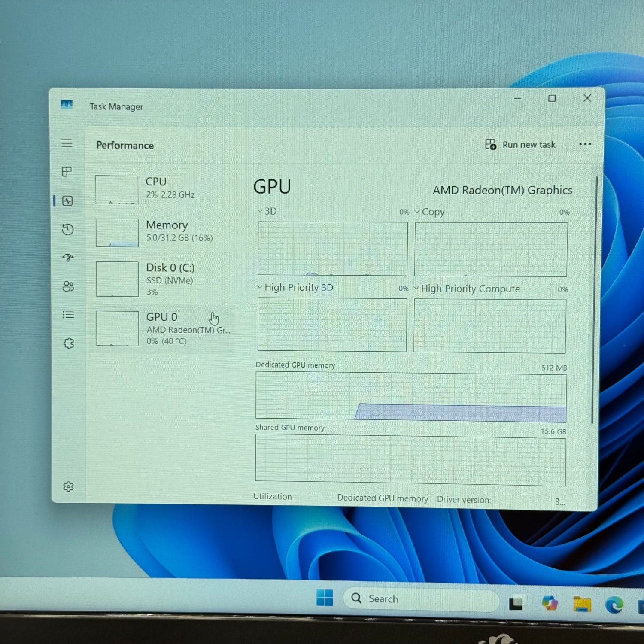Open the three-dot more options menu

tap(585, 144)
